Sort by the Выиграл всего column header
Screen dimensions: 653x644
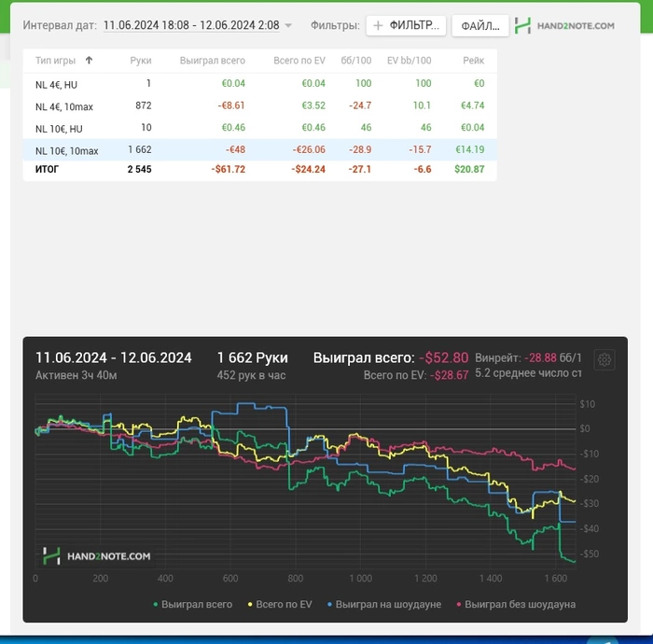click(x=213, y=61)
